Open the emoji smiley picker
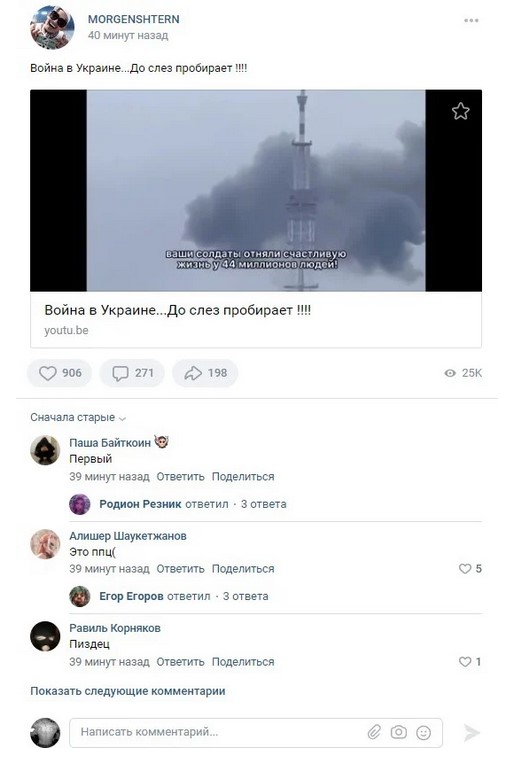Screen dimensions: 520x770 click(423, 733)
